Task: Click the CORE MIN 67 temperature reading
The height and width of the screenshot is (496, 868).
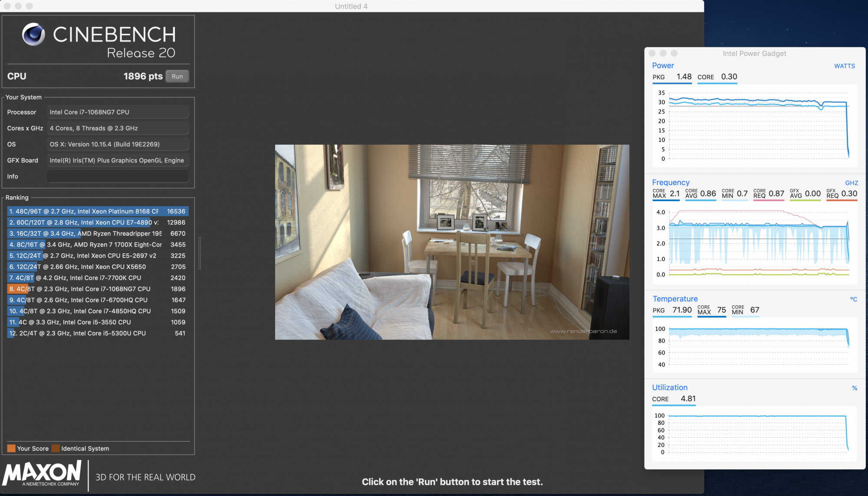Action: pos(745,310)
